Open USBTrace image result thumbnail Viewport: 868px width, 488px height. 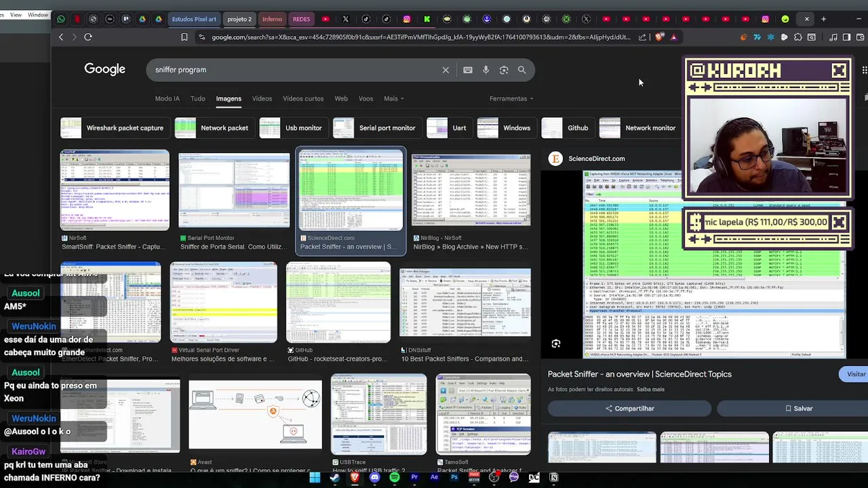tap(378, 414)
